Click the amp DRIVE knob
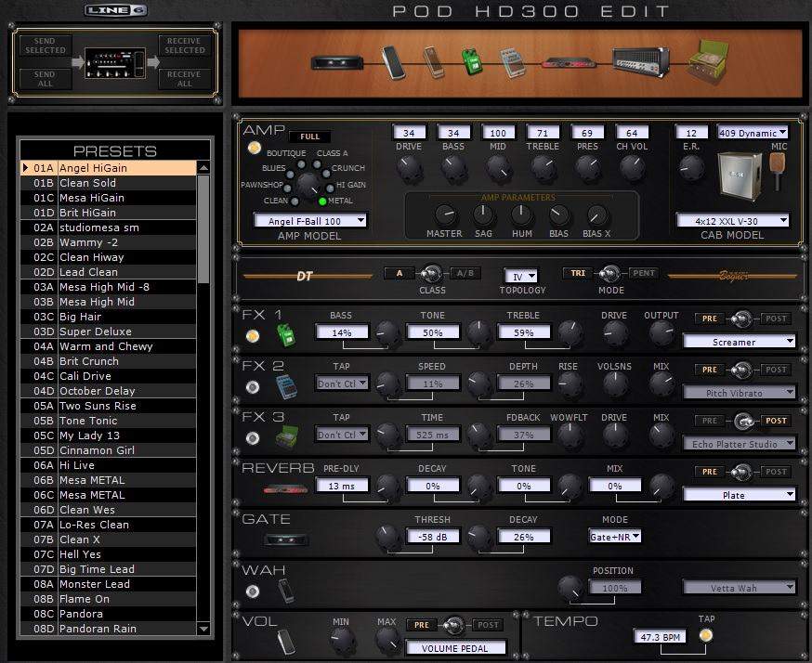This screenshot has width=812, height=663. pos(409,167)
